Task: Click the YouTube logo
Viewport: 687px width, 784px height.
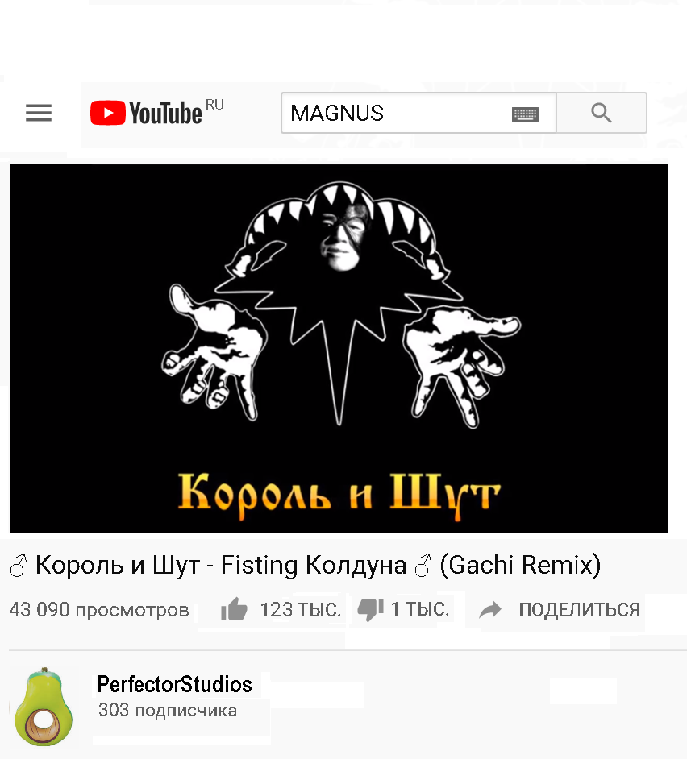Action: coord(146,113)
